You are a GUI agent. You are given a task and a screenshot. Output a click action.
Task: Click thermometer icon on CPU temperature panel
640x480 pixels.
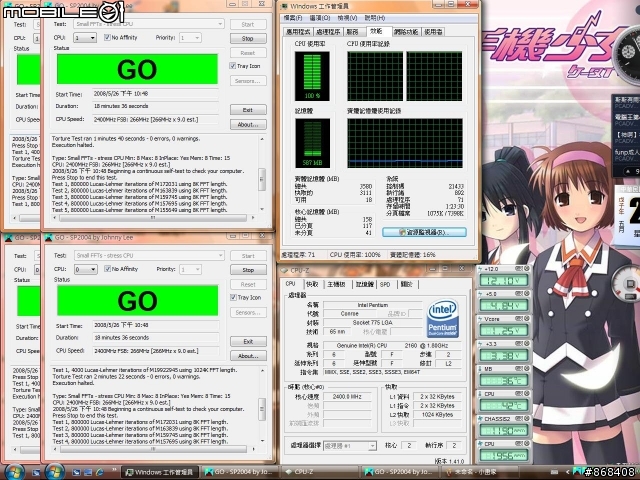point(480,394)
